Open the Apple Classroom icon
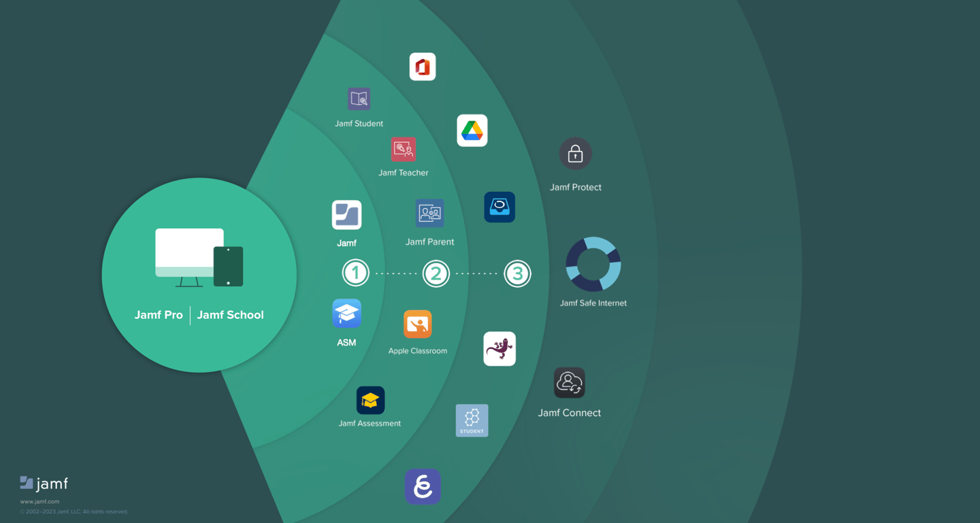Viewport: 980px width, 523px height. tap(417, 324)
